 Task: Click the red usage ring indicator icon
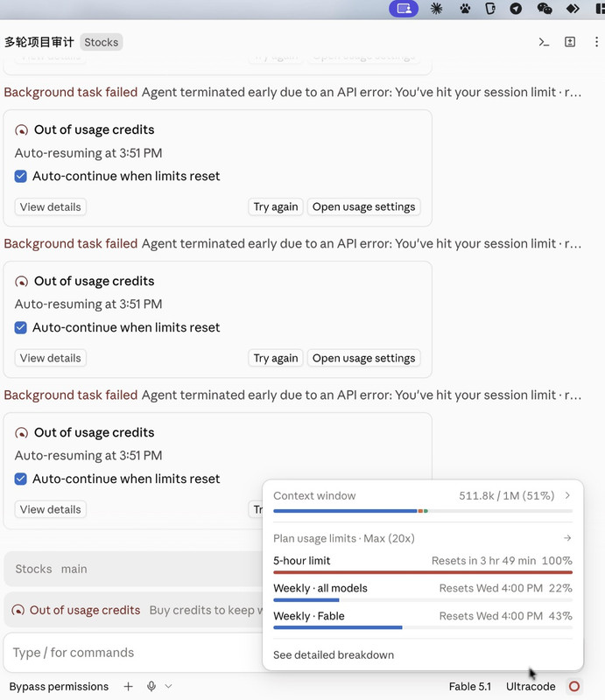pos(574,686)
